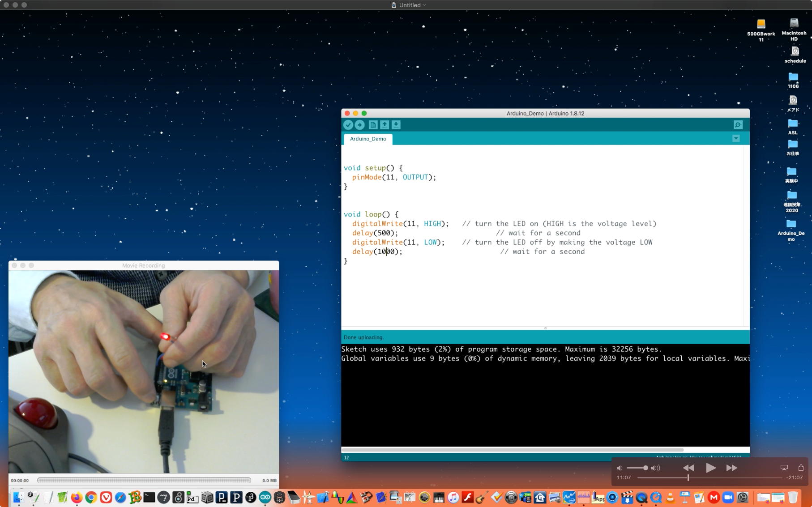812x507 pixels.
Task: Open Terminal from the dock
Action: 149,497
